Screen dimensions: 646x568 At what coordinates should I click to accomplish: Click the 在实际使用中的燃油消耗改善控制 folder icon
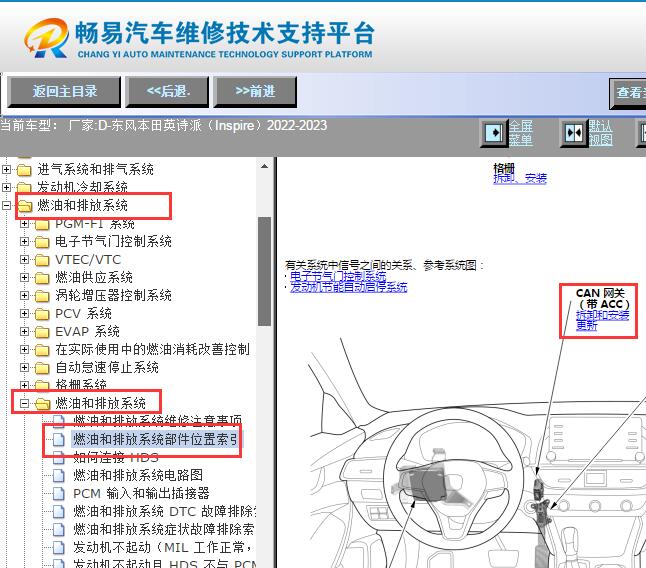(x=42, y=350)
